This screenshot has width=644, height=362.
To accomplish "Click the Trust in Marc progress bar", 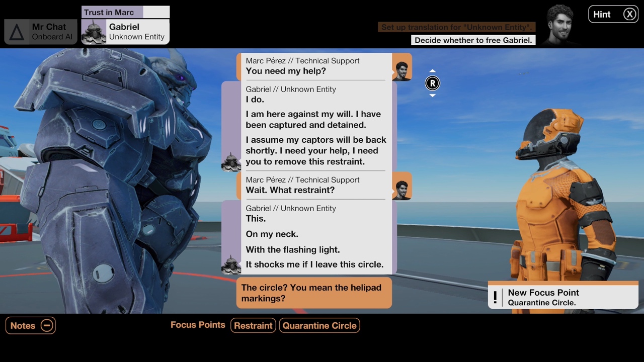I will 125,12.
